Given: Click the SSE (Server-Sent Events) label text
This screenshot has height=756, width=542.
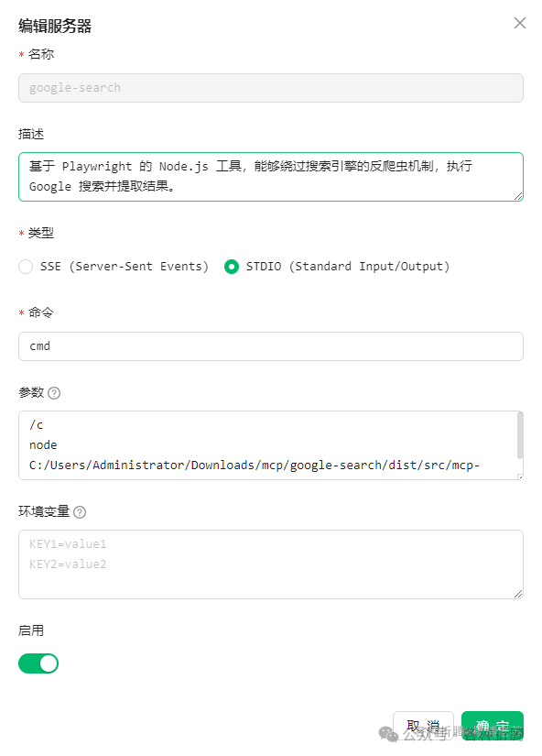Looking at the screenshot, I should pyautogui.click(x=125, y=267).
